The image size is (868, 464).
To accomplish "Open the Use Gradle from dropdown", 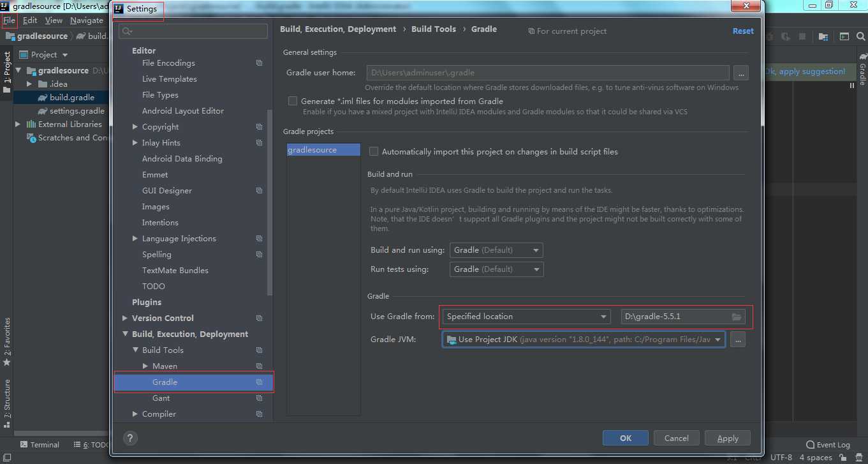I will 527,317.
